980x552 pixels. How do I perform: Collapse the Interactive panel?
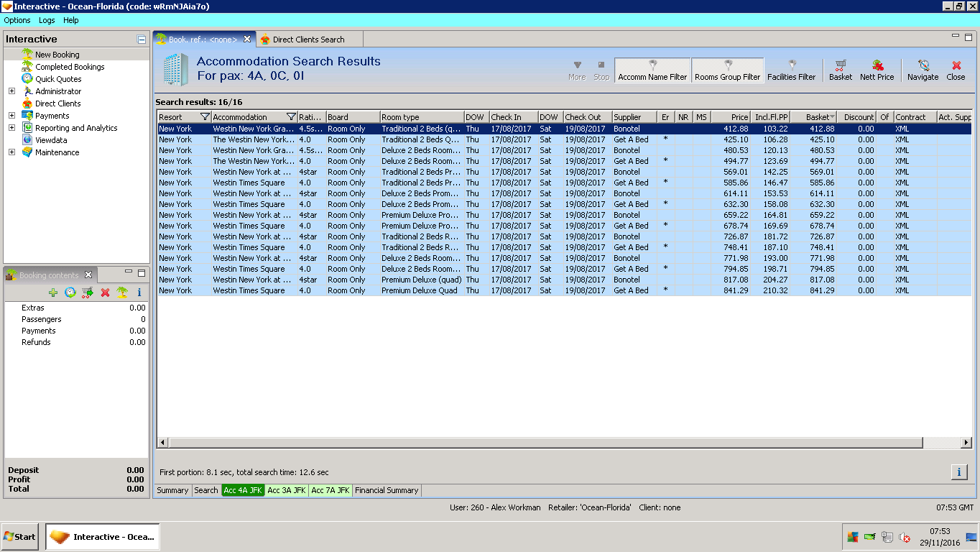pyautogui.click(x=142, y=40)
